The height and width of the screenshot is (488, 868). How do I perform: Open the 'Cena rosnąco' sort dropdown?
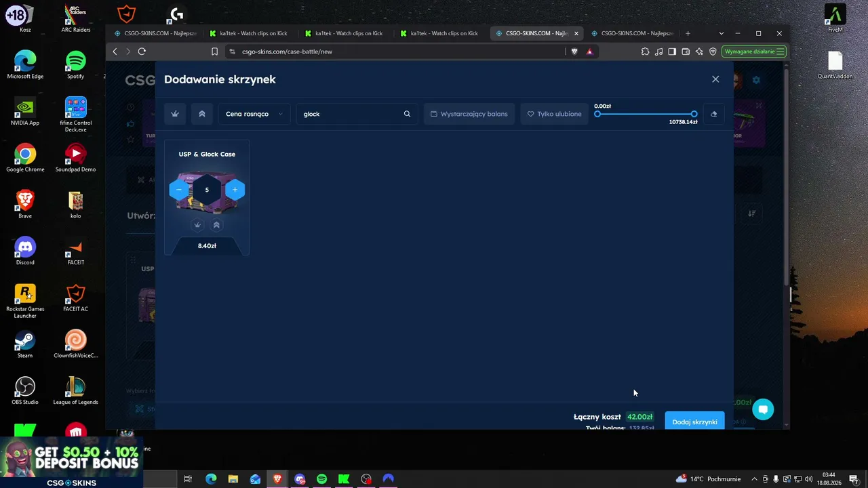(254, 114)
